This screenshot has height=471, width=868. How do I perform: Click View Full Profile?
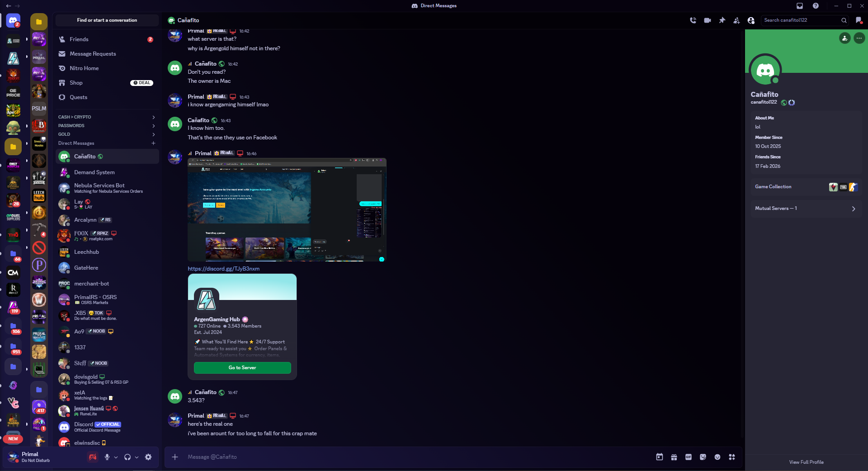coord(806,462)
